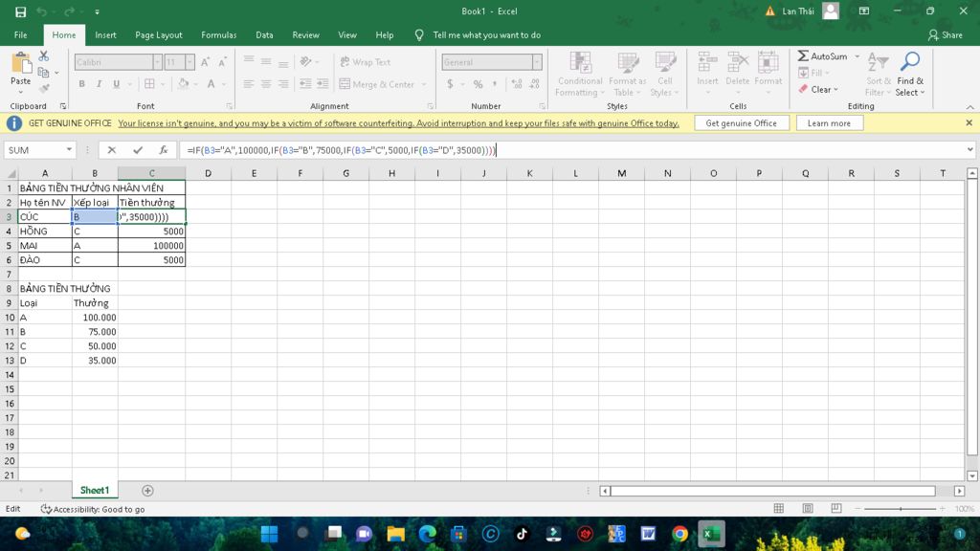This screenshot has height=551, width=980.
Task: Confirm formula with Enter checkmark button
Action: point(138,150)
